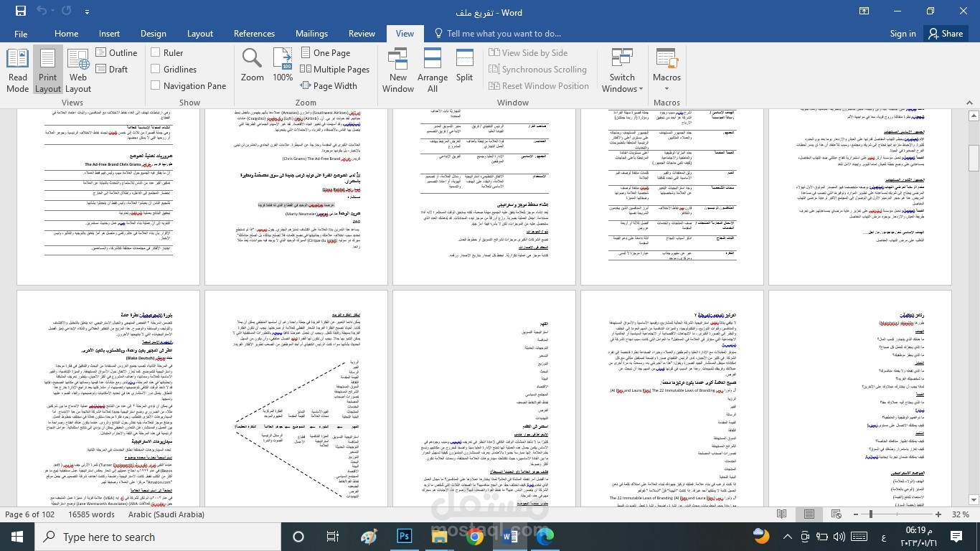Switch to the Design tab
980x551 pixels.
pos(153,34)
